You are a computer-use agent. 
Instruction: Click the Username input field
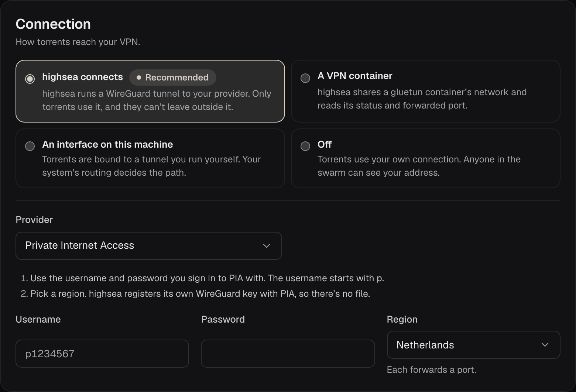pos(102,354)
